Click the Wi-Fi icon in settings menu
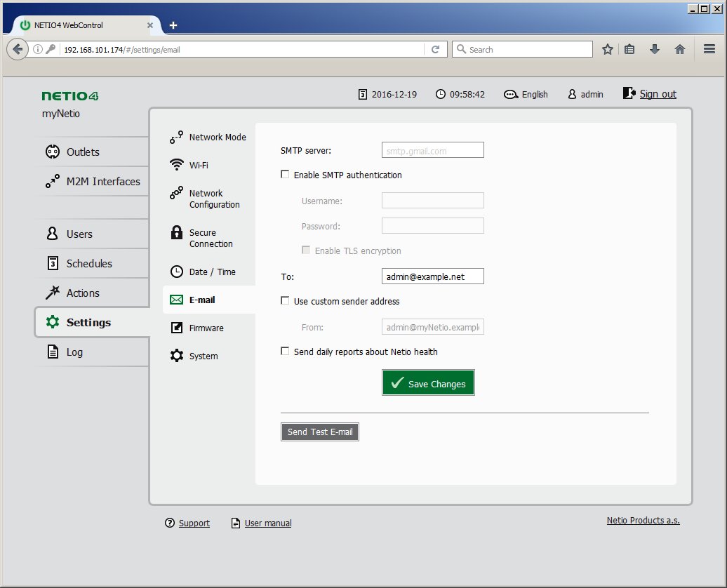The width and height of the screenshot is (727, 588). coord(177,165)
